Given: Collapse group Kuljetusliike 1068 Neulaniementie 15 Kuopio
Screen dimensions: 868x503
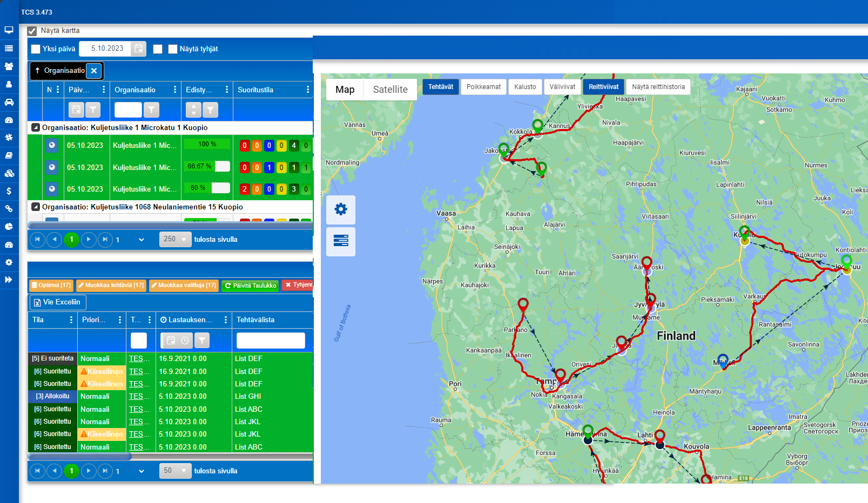Looking at the screenshot, I should coord(36,207).
